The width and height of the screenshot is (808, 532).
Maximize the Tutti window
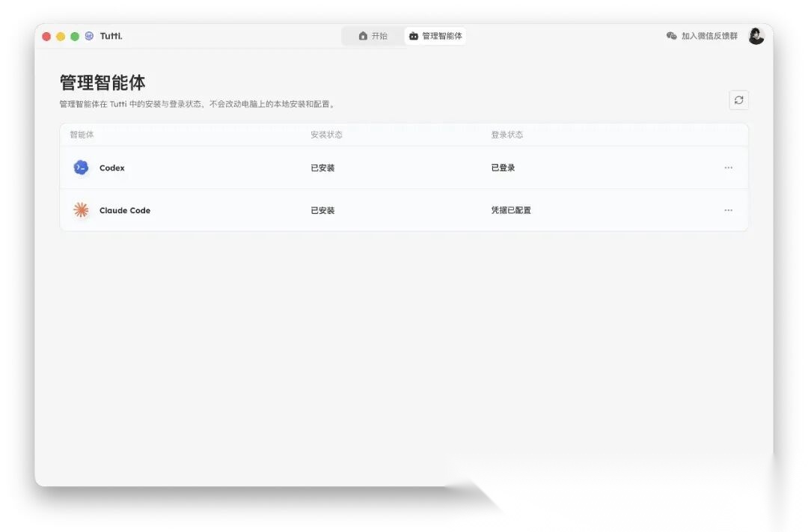[75, 37]
